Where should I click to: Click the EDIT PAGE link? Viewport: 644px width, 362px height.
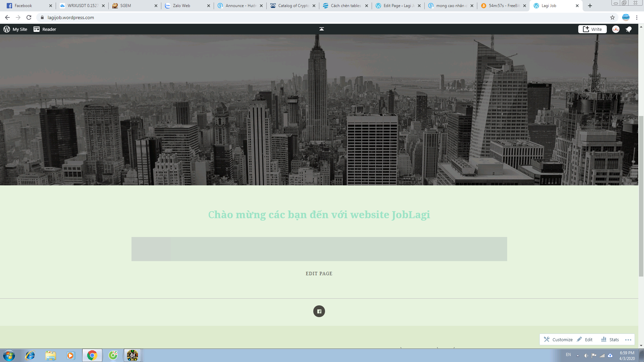tap(319, 274)
